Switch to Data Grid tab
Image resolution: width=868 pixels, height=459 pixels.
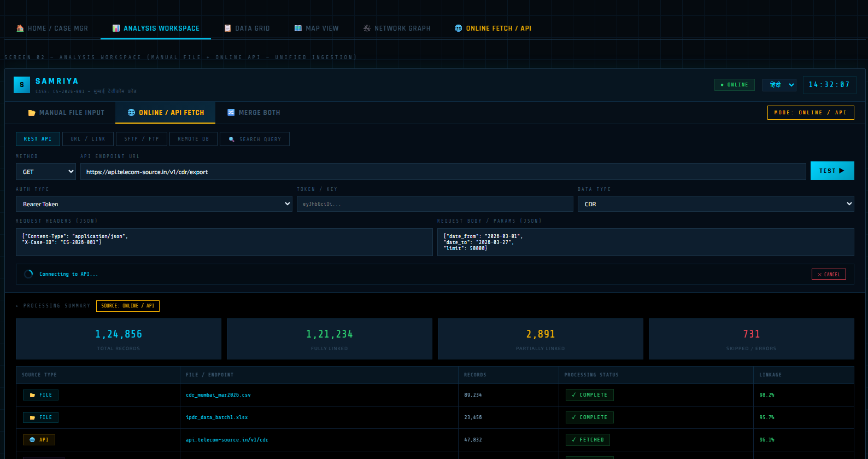(247, 28)
